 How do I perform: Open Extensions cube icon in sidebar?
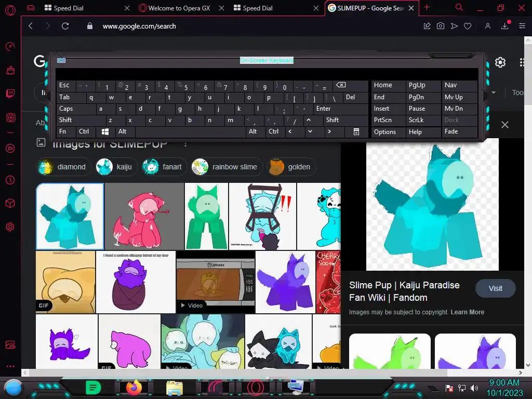click(10, 203)
